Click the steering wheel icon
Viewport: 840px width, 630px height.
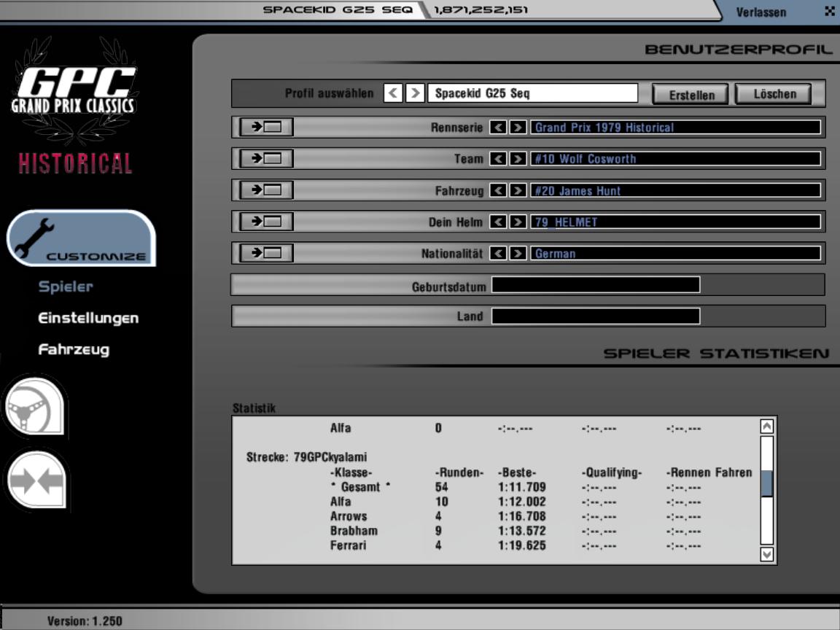[x=36, y=407]
